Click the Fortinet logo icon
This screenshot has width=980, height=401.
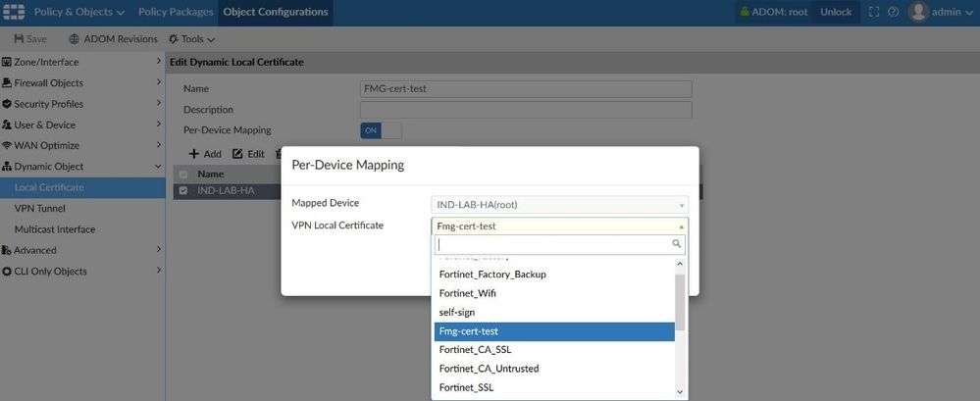click(14, 12)
